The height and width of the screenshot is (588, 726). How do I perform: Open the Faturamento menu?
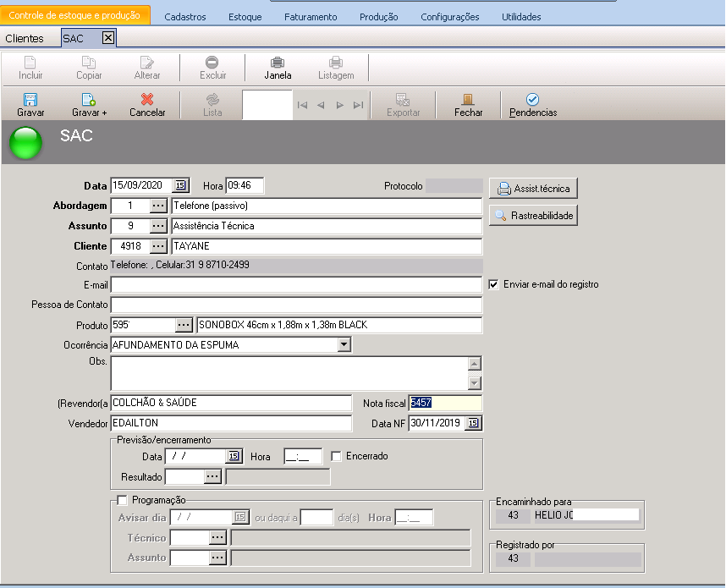tap(310, 17)
